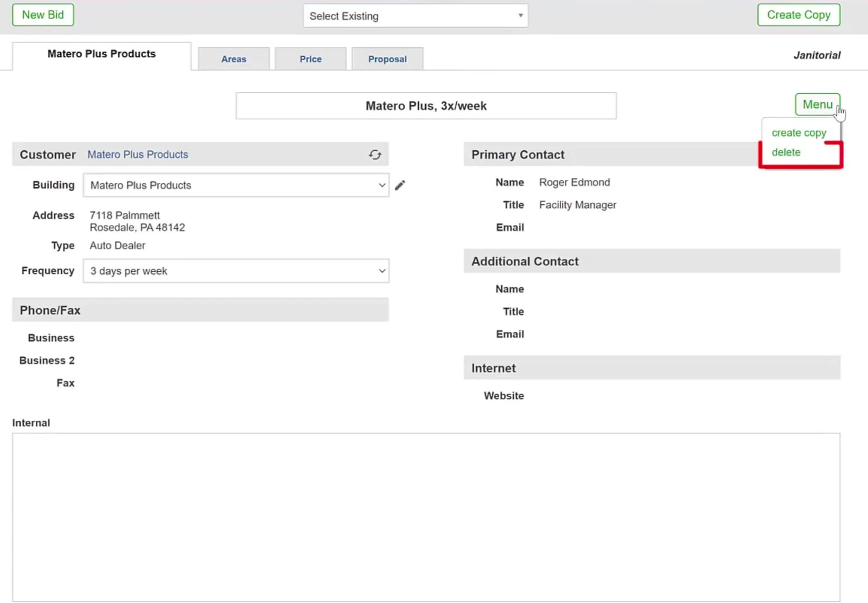Click the refresh customer icon
Screen dimensions: 868x603
click(375, 155)
